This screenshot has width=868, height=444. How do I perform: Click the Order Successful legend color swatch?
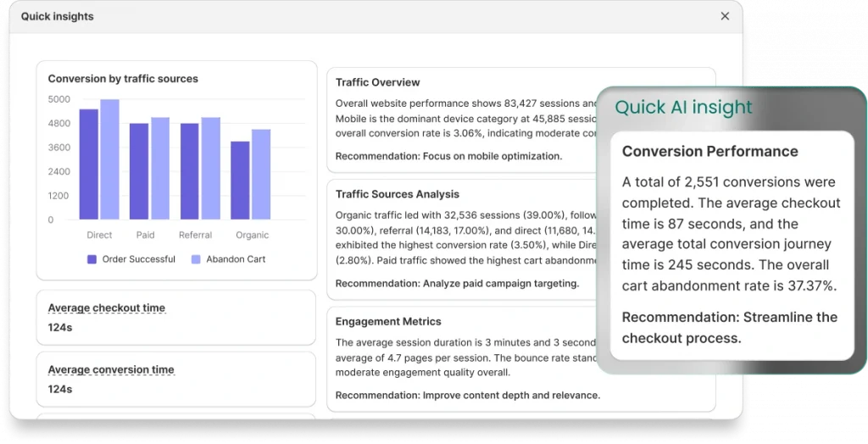[x=92, y=259]
